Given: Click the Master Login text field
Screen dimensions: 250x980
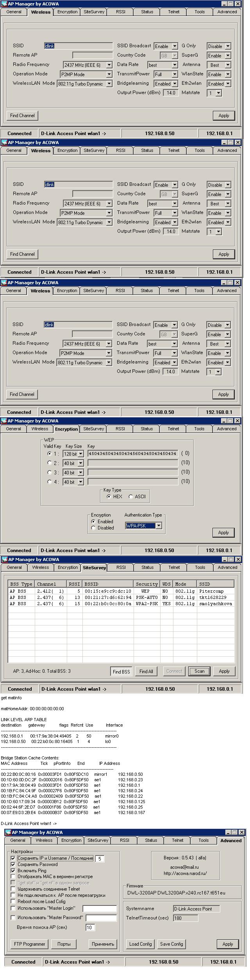Looking at the screenshot, I should (x=100, y=909).
